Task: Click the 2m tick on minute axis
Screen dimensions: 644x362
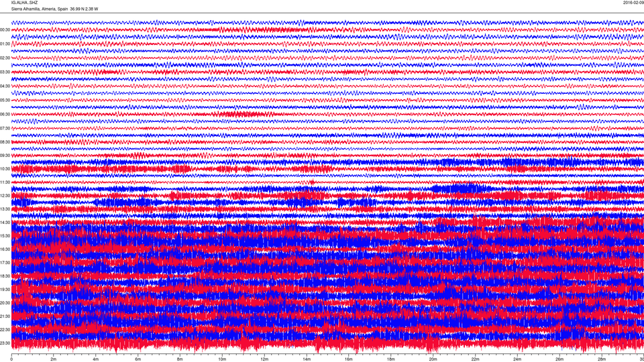Action: tap(54, 359)
